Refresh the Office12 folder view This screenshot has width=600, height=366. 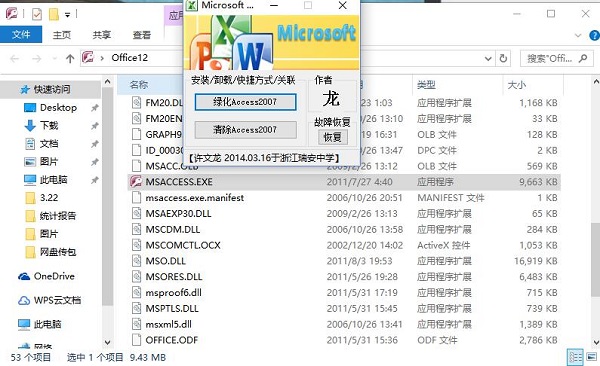click(503, 58)
